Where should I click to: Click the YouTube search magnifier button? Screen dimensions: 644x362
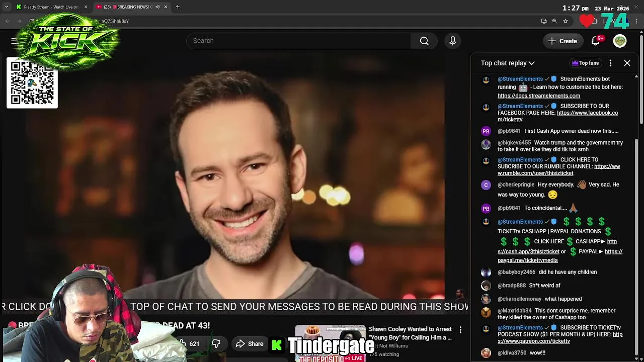pos(424,41)
